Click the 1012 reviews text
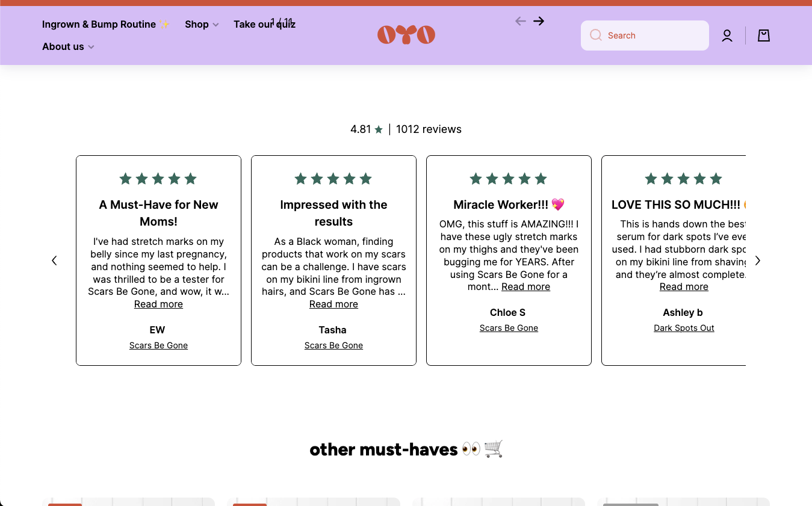This screenshot has width=812, height=506. tap(429, 129)
